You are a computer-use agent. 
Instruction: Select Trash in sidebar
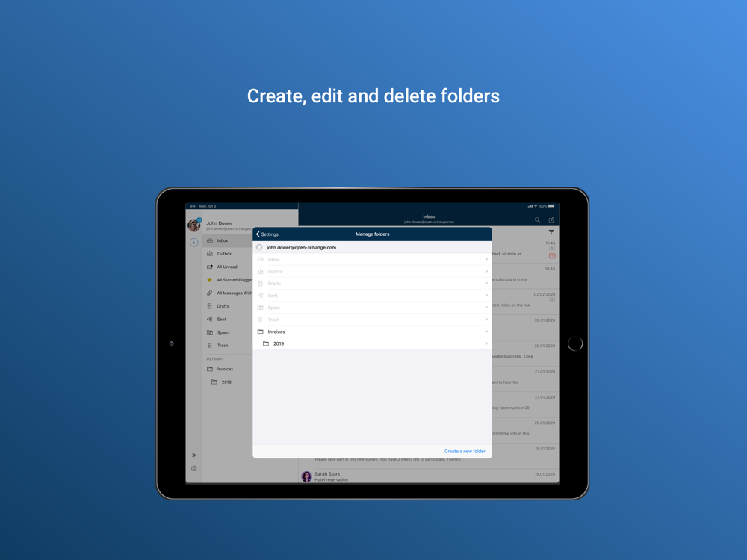tap(228, 345)
